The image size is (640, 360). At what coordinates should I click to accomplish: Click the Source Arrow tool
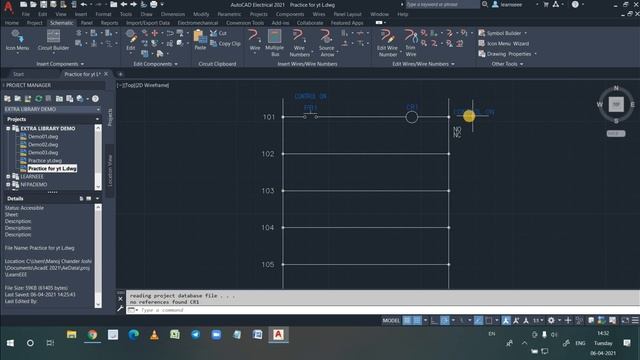coord(327,42)
